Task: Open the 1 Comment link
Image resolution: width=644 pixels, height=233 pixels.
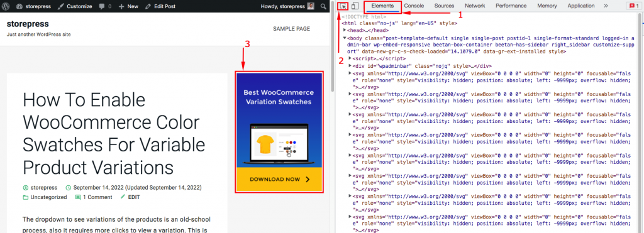Action: (x=97, y=197)
